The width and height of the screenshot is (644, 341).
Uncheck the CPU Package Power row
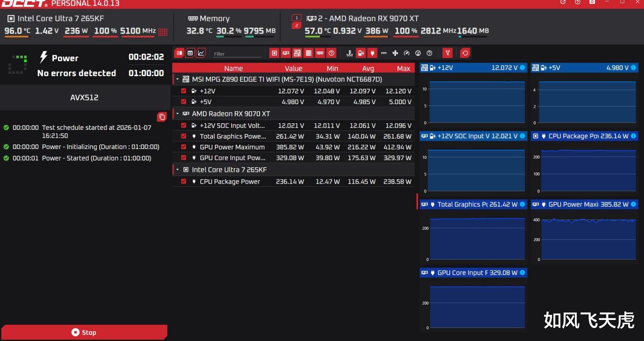[184, 181]
